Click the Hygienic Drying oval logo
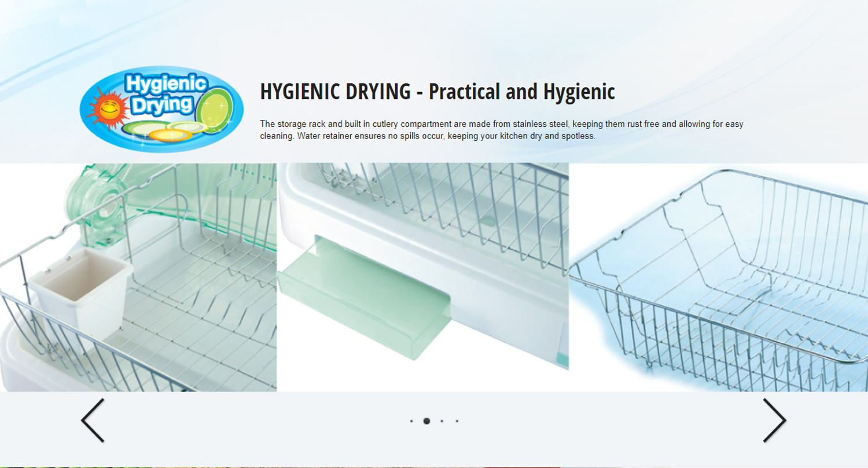 (x=161, y=109)
